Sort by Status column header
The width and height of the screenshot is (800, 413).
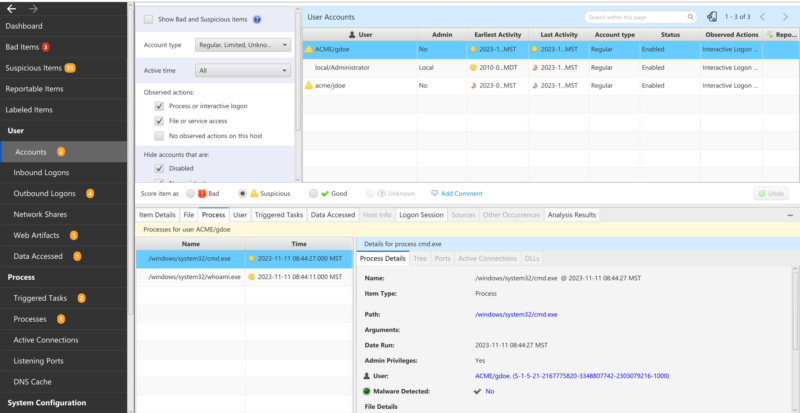tap(670, 35)
